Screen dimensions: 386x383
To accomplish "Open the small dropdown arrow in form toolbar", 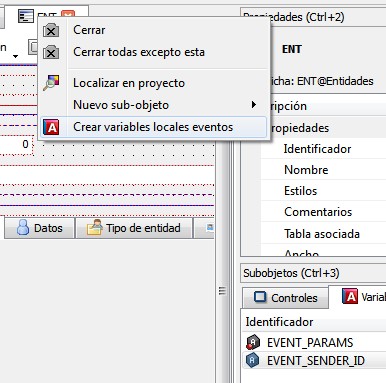I will (15, 56).
